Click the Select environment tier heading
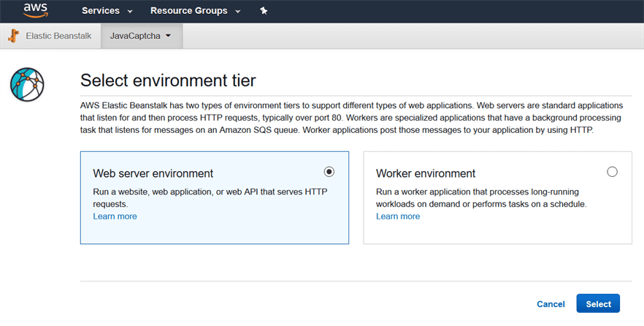Viewport: 644px width, 326px height. click(x=168, y=80)
